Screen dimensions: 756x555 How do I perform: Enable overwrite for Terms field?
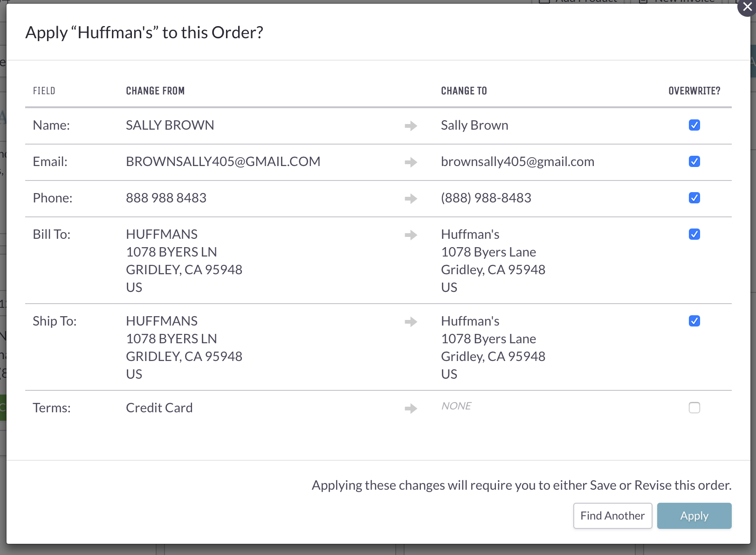pos(694,408)
